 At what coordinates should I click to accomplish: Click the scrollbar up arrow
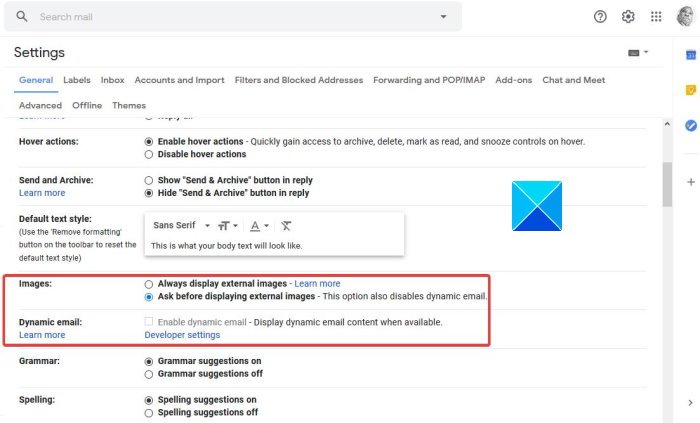pyautogui.click(x=667, y=124)
